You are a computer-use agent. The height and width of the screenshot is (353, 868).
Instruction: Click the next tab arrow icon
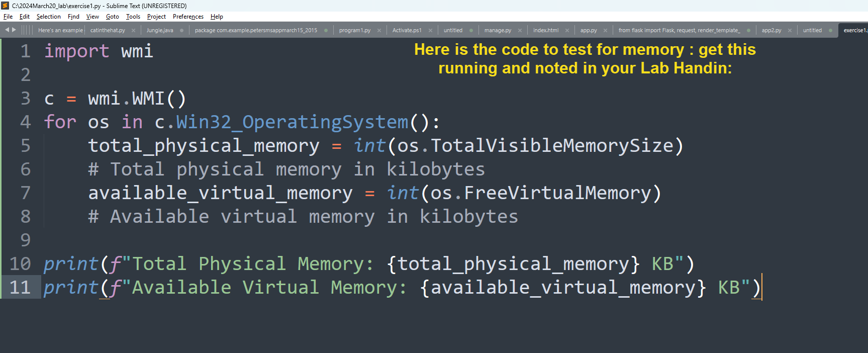14,30
